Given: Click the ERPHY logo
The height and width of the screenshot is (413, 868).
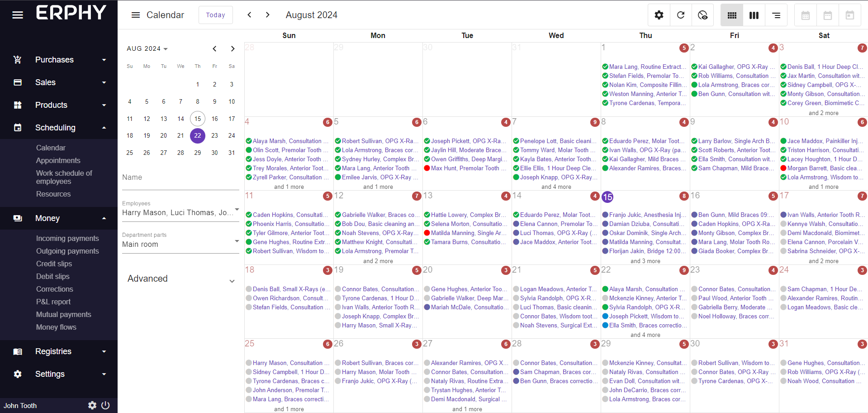Looking at the screenshot, I should point(71,13).
